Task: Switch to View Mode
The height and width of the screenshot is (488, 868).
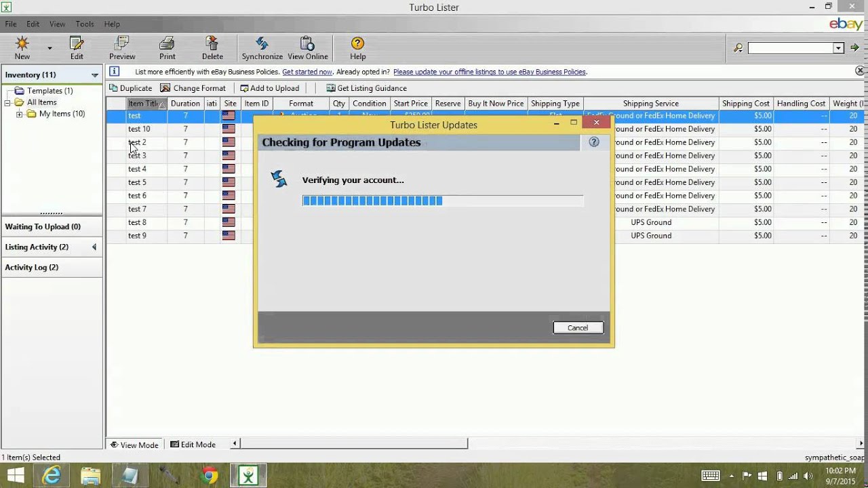Action: pos(134,445)
